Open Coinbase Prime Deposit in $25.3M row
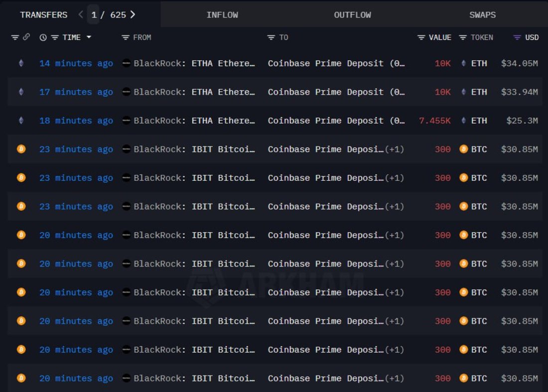This screenshot has height=392, width=548. point(336,121)
